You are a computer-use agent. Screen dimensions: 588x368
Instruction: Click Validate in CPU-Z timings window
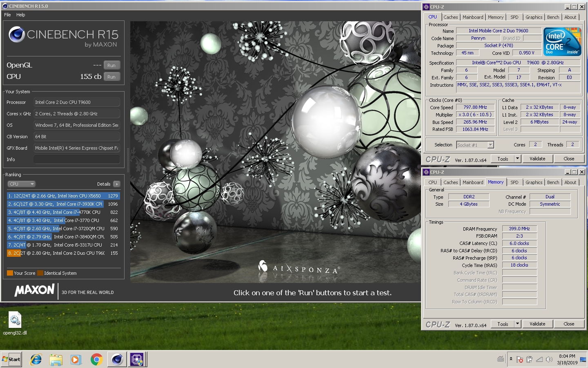(537, 324)
